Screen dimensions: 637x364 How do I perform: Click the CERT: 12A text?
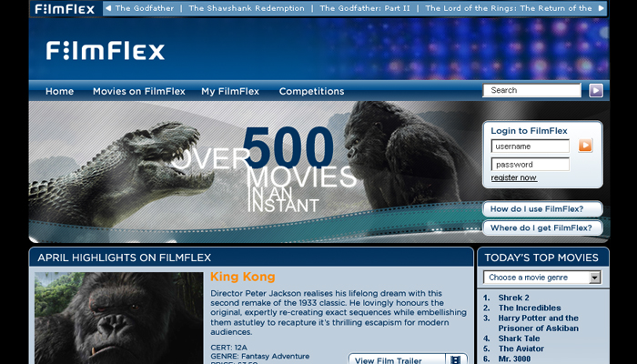pos(228,348)
